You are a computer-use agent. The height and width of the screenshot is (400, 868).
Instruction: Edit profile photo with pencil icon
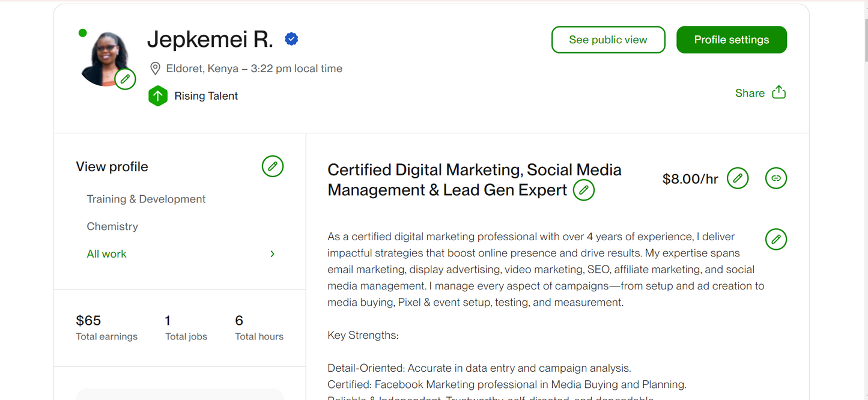pos(125,79)
